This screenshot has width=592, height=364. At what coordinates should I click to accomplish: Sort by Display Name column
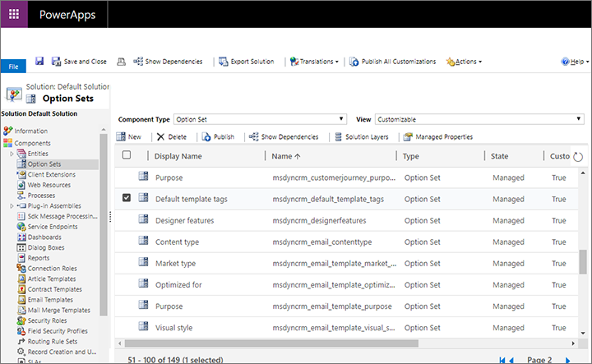click(x=178, y=156)
